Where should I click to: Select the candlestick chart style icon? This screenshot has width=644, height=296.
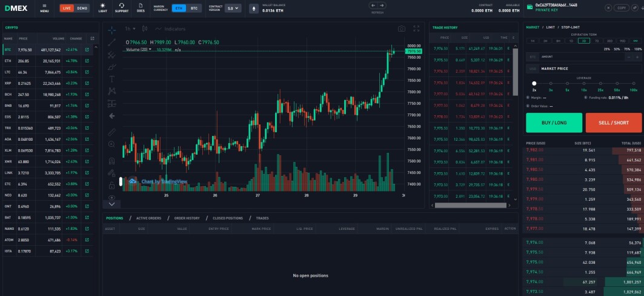pyautogui.click(x=145, y=29)
